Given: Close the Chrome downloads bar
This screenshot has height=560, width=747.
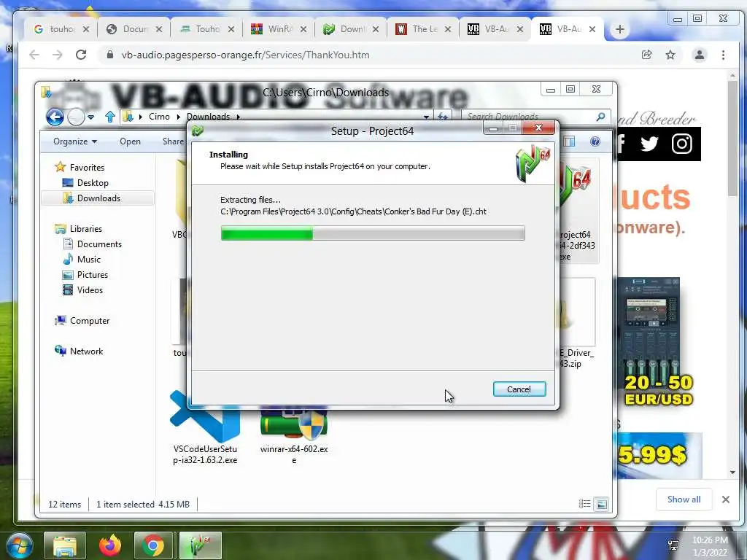Looking at the screenshot, I should click(x=726, y=499).
